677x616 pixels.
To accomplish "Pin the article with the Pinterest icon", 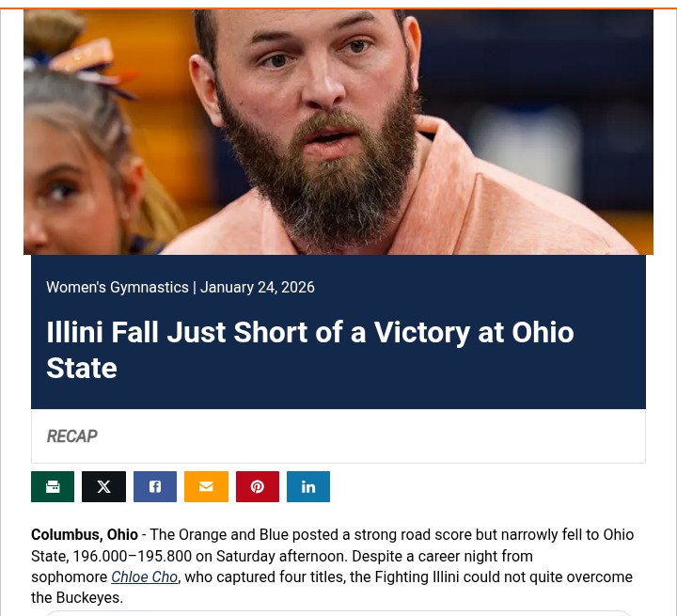I will pyautogui.click(x=257, y=486).
